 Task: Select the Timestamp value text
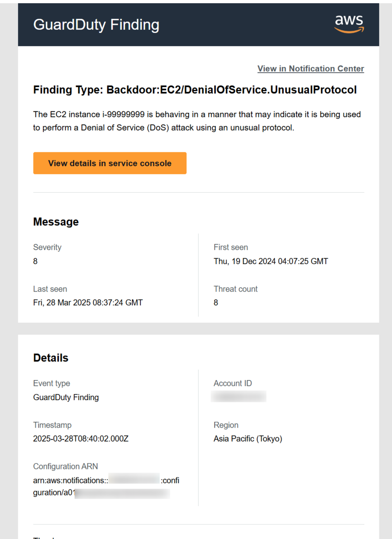pos(81,439)
